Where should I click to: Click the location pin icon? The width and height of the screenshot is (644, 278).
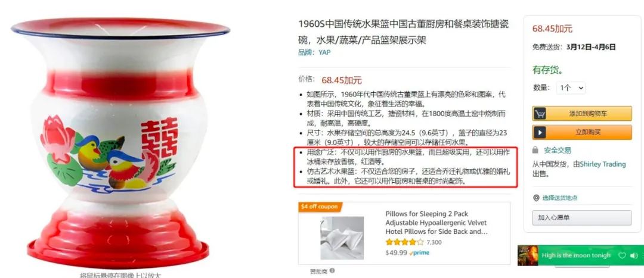pyautogui.click(x=536, y=198)
